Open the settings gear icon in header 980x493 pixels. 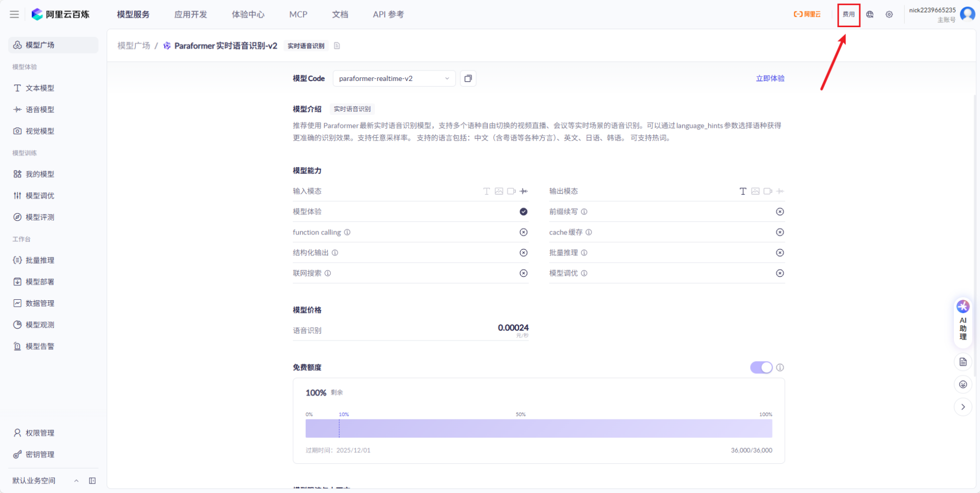[x=889, y=15]
